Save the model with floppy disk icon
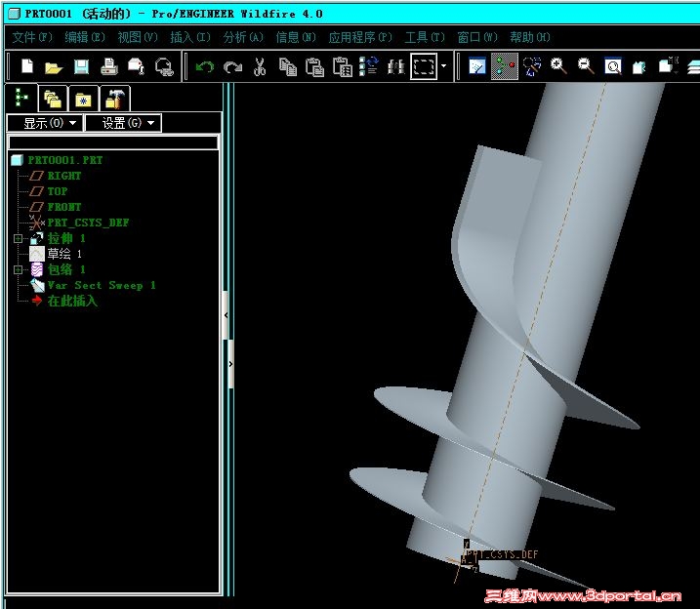700x609 pixels. coord(81,67)
